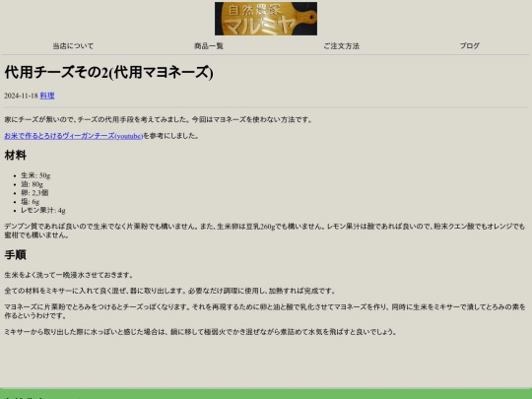Go to the ご注文方法 page
This screenshot has height=399, width=532.
(x=341, y=45)
